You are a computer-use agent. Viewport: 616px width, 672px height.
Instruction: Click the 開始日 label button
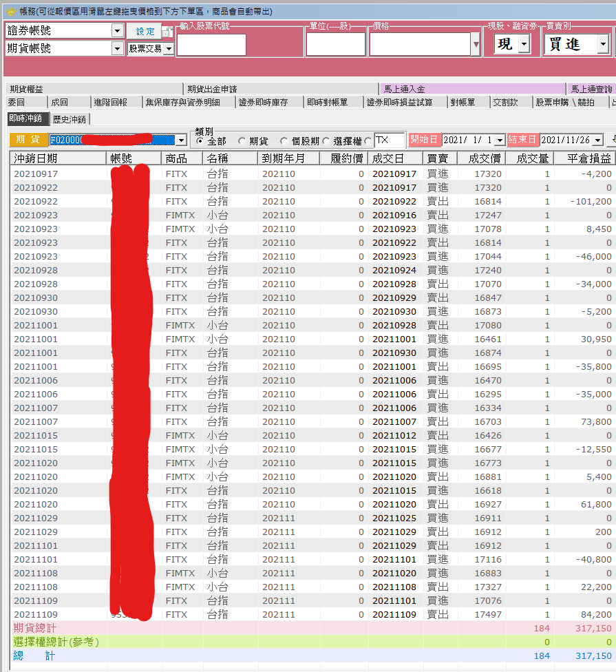pyautogui.click(x=425, y=140)
